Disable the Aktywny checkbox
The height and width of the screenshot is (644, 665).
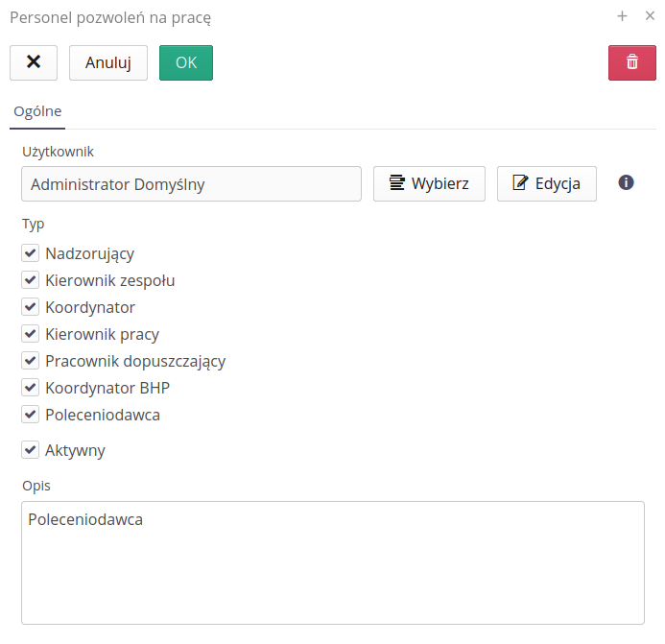[x=31, y=449]
